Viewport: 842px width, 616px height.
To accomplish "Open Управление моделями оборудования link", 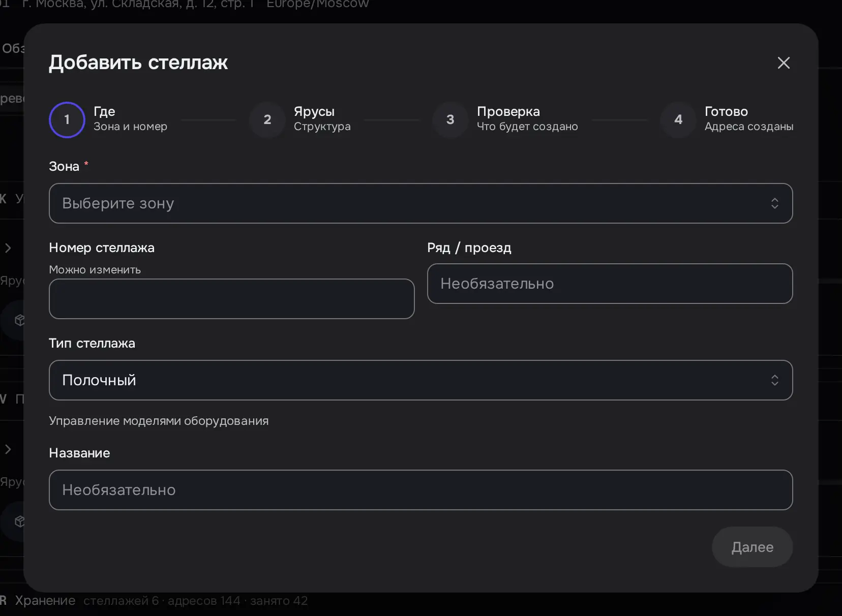I will (159, 421).
